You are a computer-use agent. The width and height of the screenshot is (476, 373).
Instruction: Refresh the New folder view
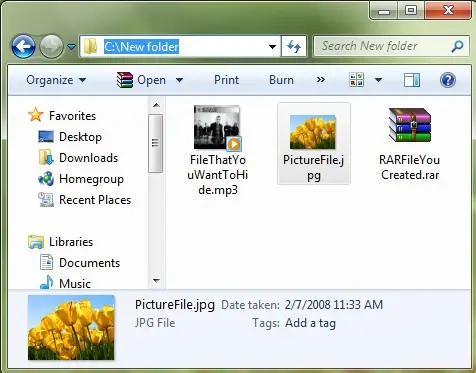294,46
